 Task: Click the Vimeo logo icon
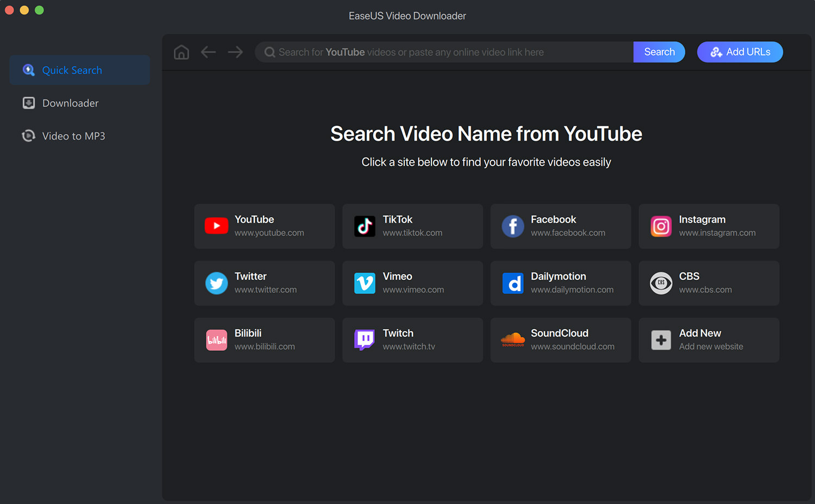tap(365, 283)
